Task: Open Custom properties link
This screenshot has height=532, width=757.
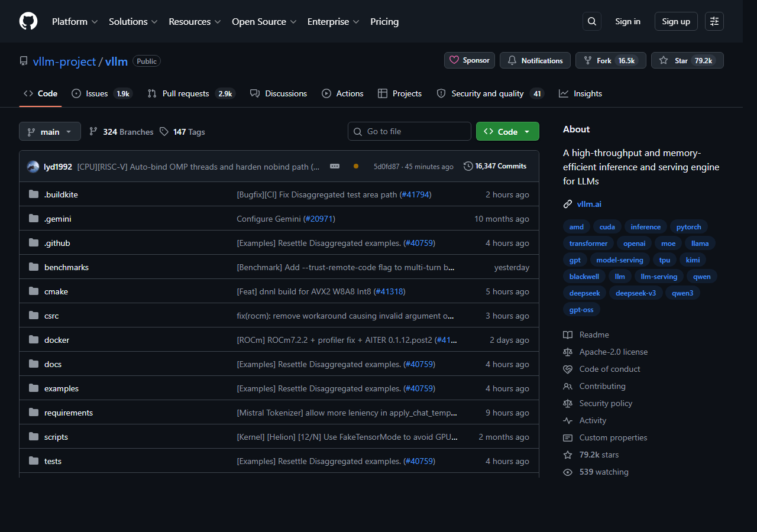Action: (x=606, y=437)
